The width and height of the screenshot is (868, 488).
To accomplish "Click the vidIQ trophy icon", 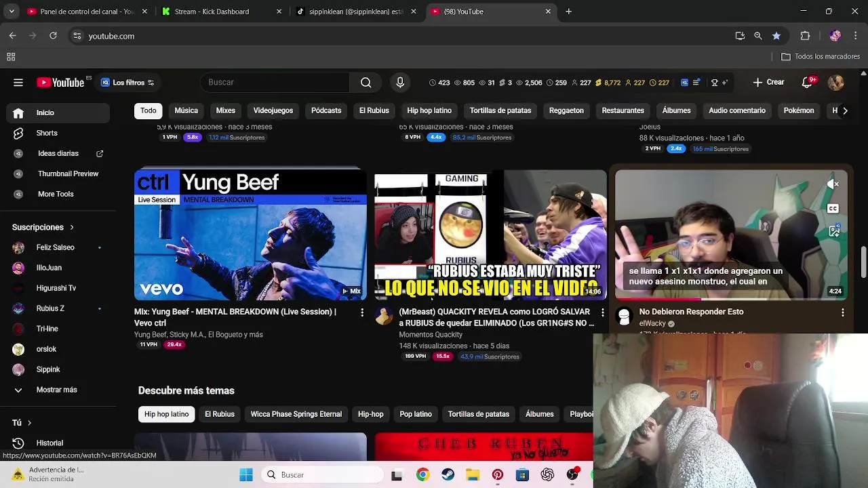I will (714, 83).
